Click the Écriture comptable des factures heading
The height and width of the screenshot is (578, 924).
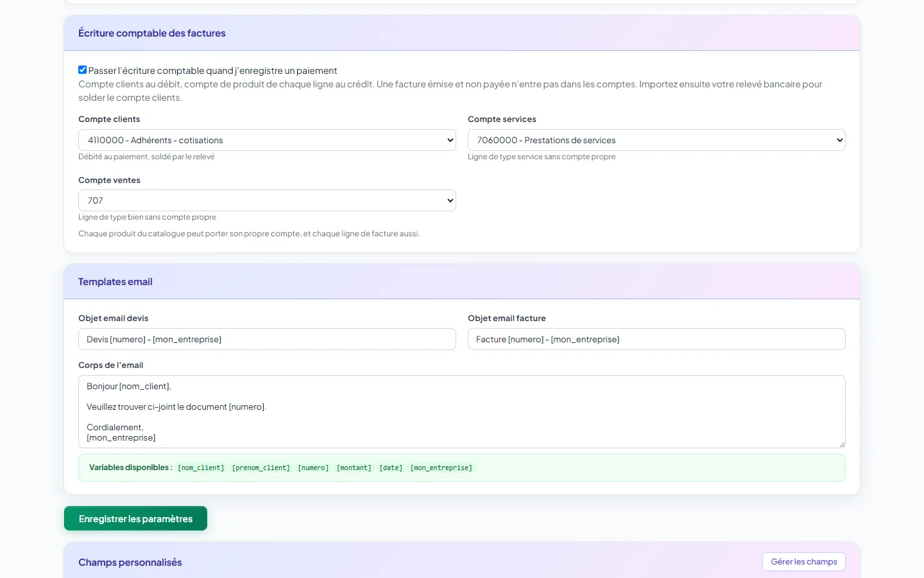152,33
